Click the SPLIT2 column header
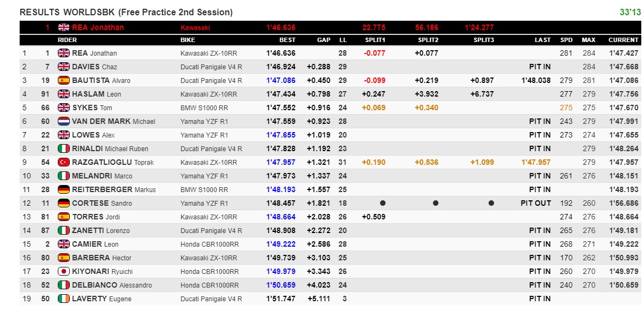644x316 pixels. click(428, 40)
